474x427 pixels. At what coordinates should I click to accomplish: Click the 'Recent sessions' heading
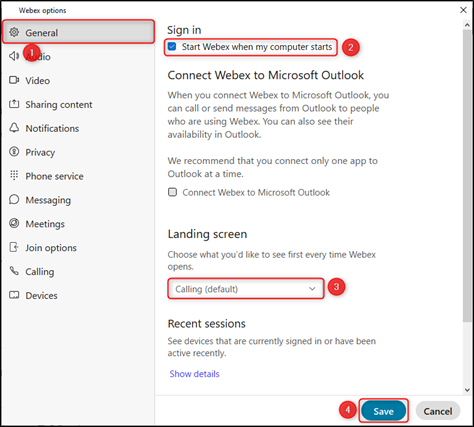tap(207, 323)
